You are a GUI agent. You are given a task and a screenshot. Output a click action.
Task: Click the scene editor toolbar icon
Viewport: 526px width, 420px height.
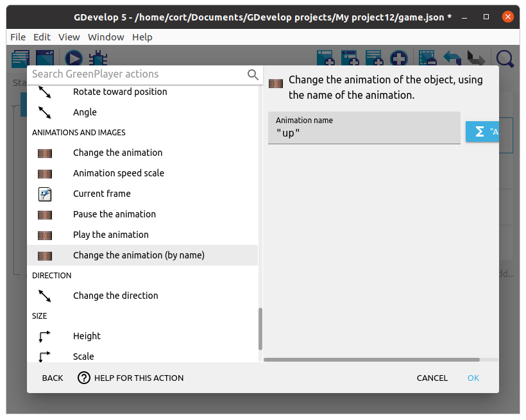(x=45, y=58)
